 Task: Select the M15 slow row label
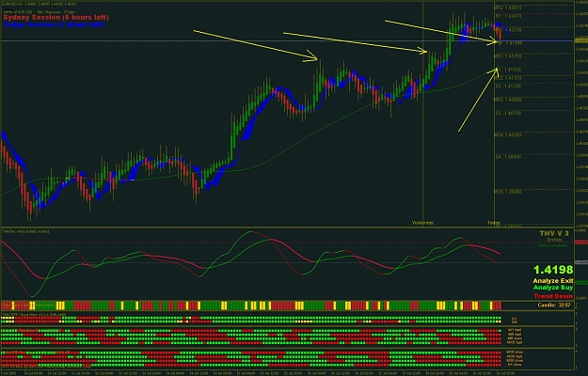(x=515, y=352)
